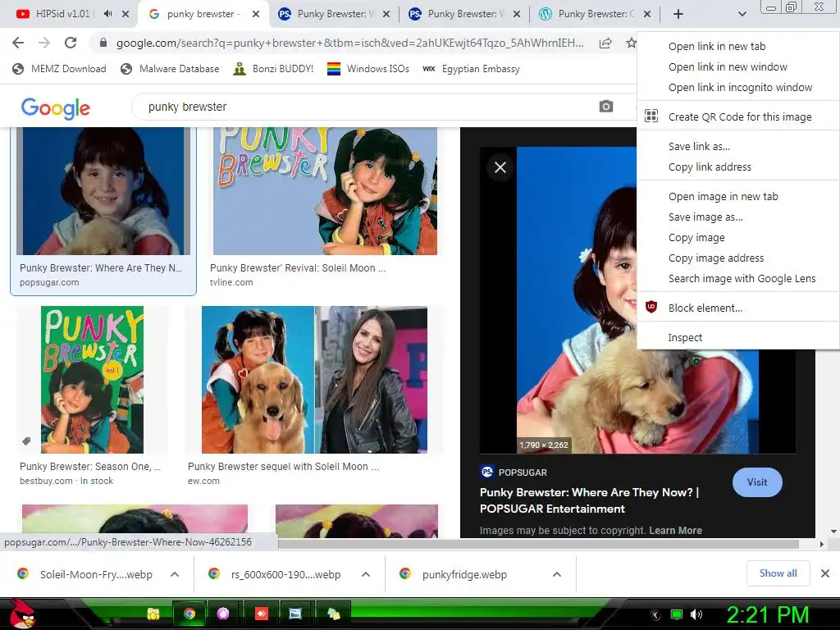Open search by image camera icon

pos(606,107)
